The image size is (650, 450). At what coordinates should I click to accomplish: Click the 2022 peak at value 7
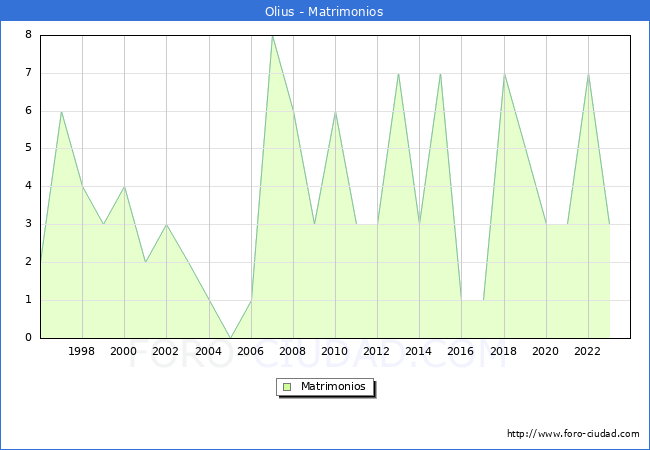pos(588,74)
